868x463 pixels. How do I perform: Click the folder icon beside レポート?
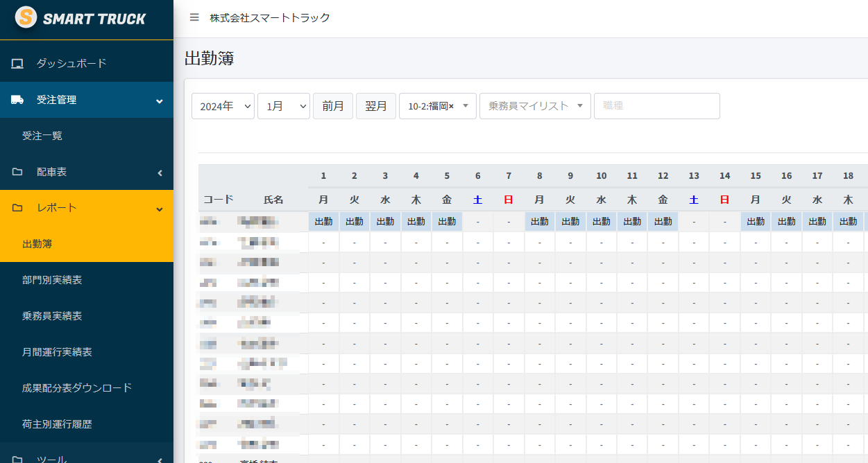click(17, 208)
